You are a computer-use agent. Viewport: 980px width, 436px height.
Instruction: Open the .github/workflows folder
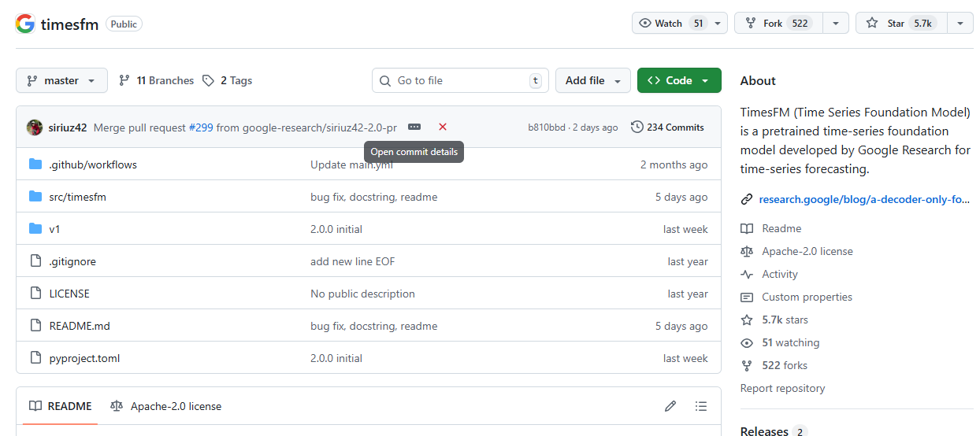93,164
